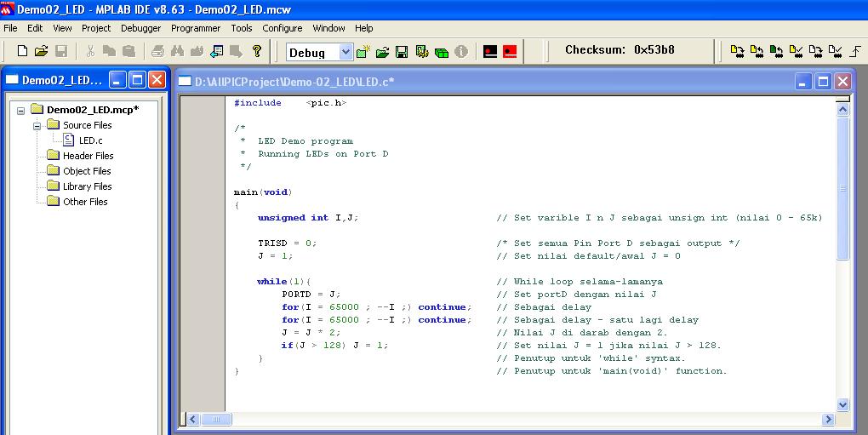
Task: Maximize the LED.c editor window
Action: tap(823, 82)
